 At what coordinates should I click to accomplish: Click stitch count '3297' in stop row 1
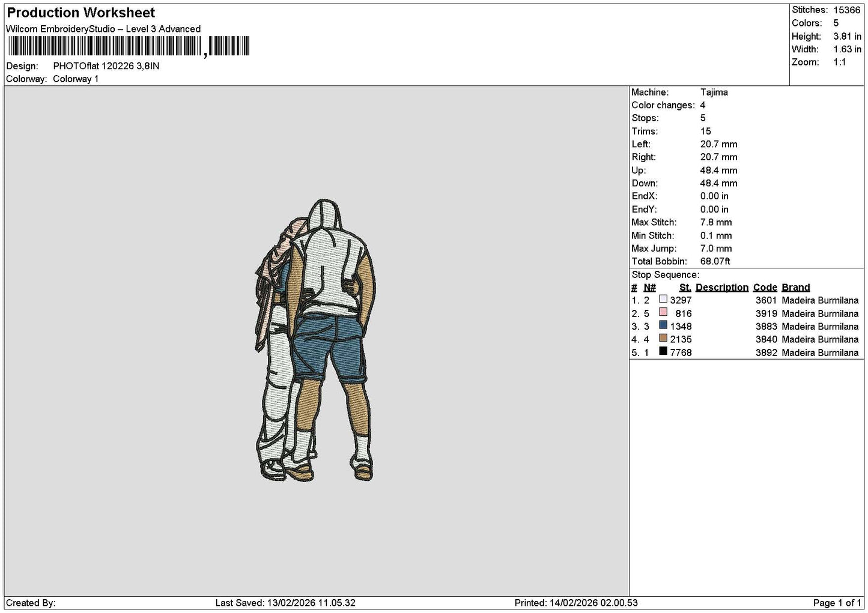pos(681,301)
